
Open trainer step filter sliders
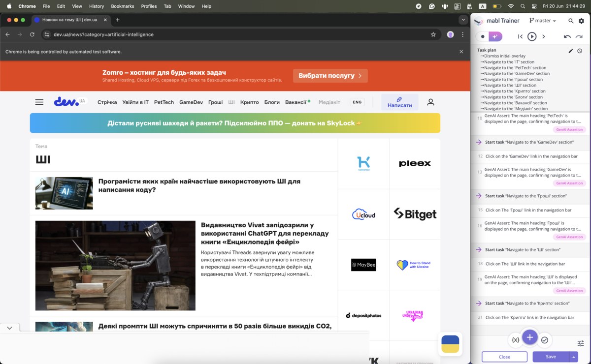pyautogui.click(x=581, y=343)
